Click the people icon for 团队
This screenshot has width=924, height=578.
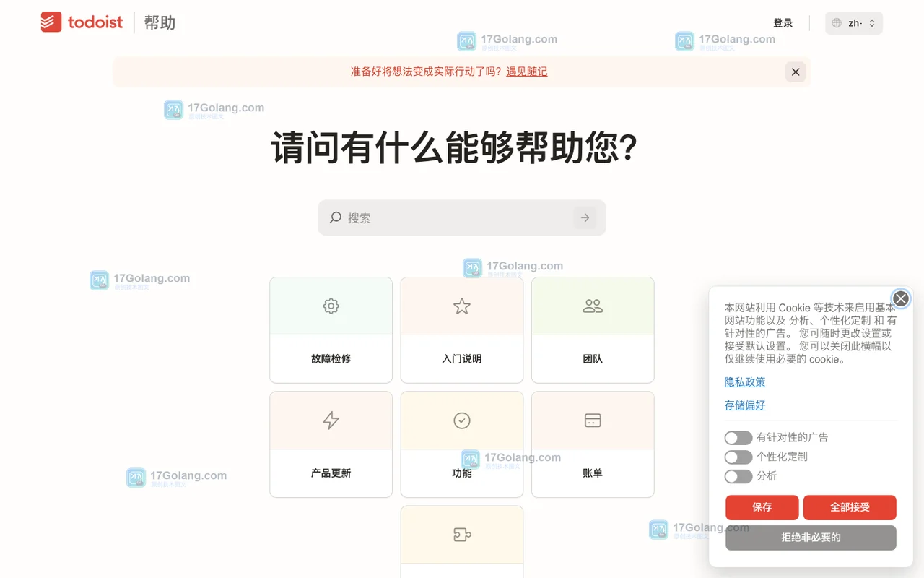click(593, 306)
